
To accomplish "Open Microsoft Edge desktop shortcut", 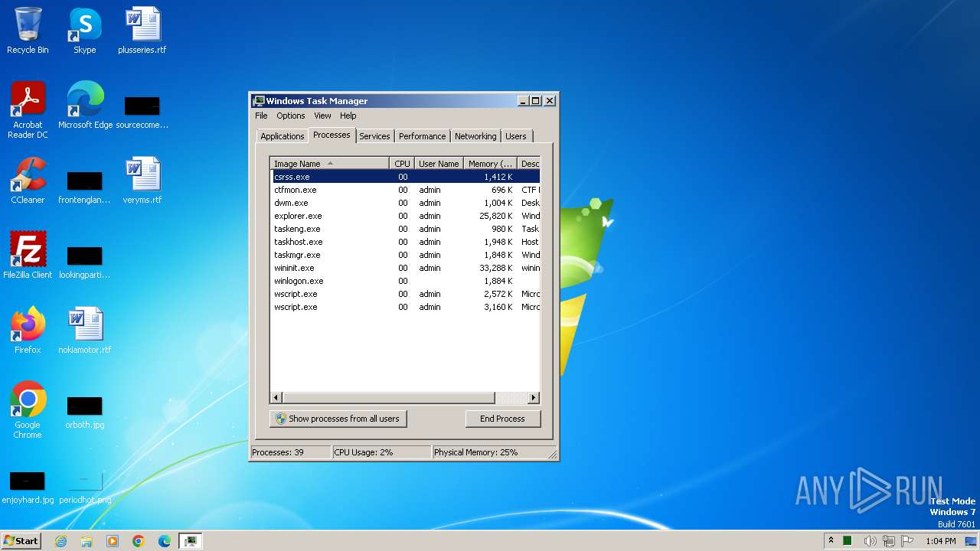I will [x=85, y=106].
